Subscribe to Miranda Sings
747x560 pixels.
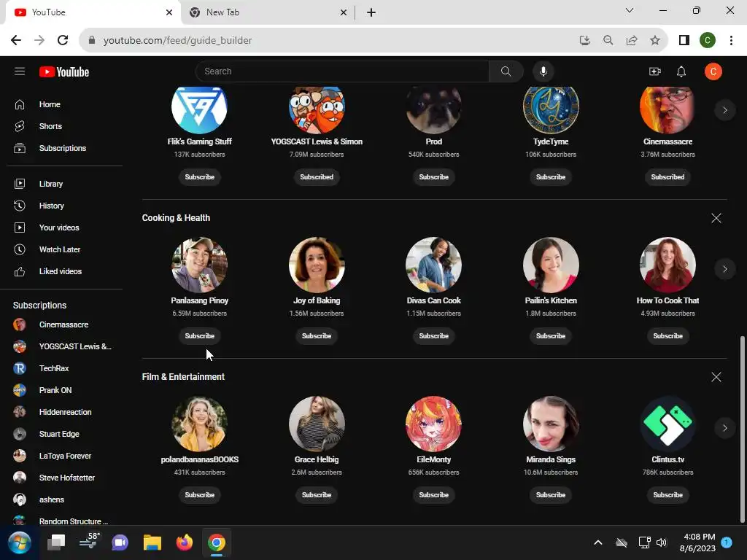[x=551, y=495]
